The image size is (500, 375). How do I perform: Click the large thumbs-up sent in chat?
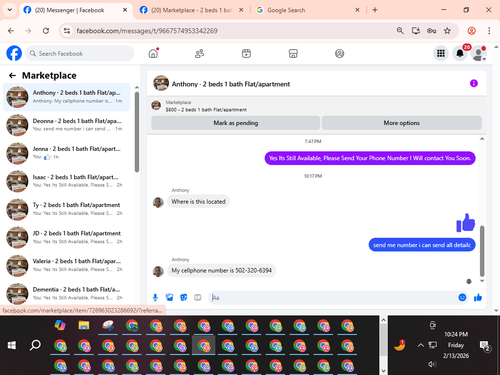(x=465, y=223)
